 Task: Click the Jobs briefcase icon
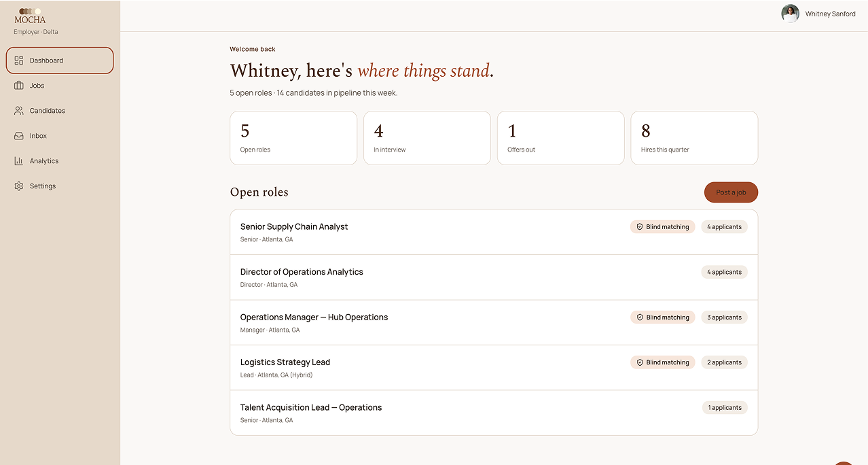(19, 86)
